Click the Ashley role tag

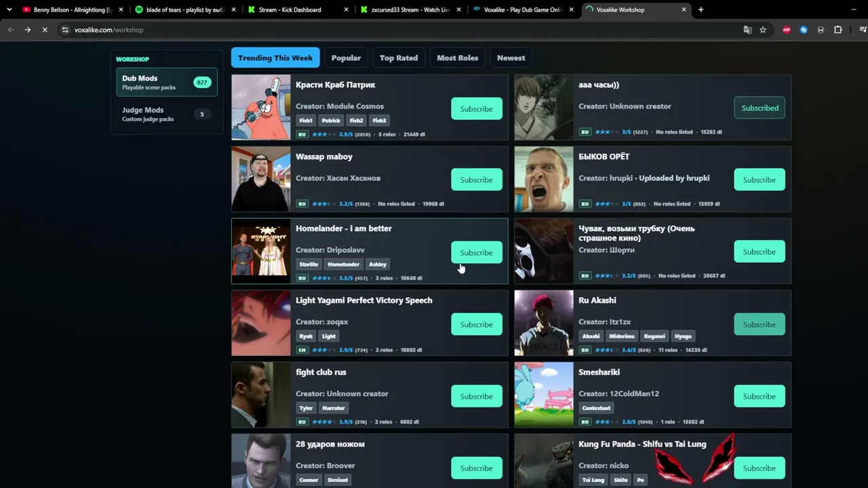pos(378,264)
